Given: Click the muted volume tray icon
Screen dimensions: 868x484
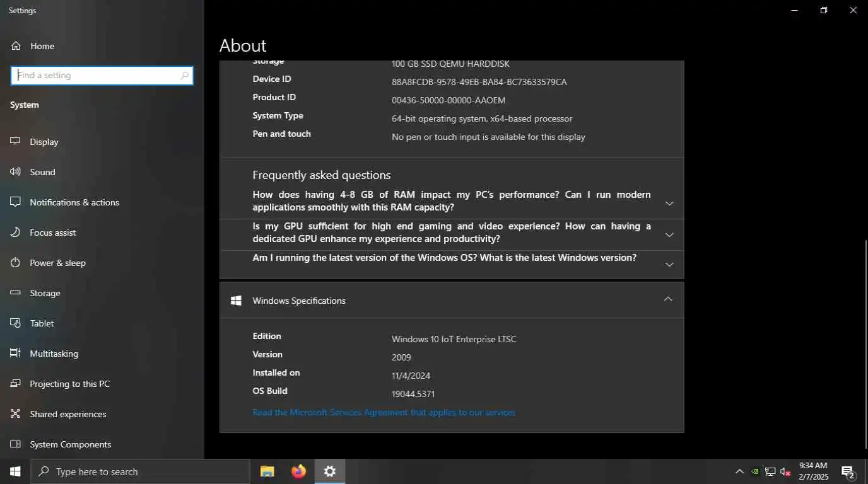Looking at the screenshot, I should pos(785,471).
